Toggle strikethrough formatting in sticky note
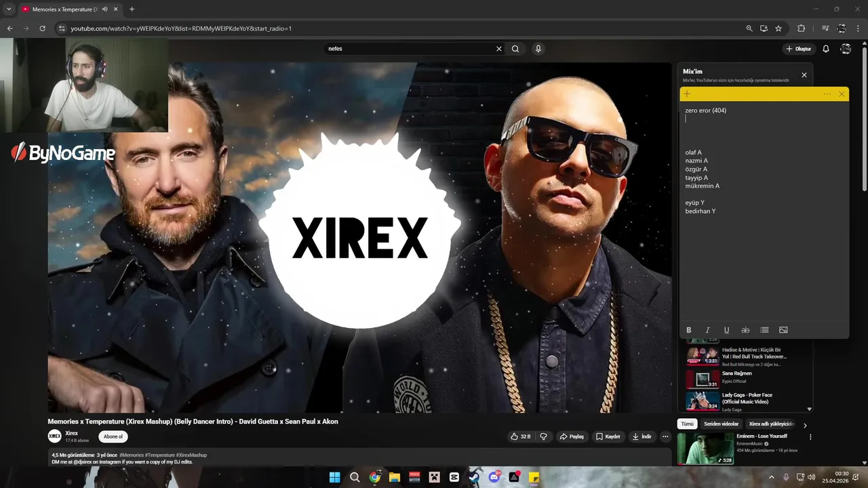 [745, 330]
